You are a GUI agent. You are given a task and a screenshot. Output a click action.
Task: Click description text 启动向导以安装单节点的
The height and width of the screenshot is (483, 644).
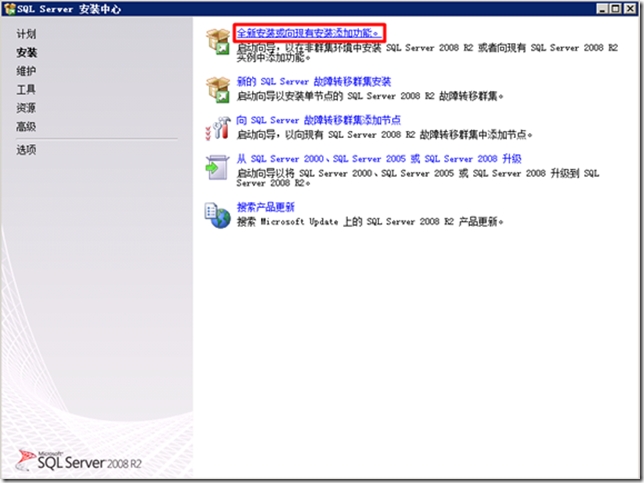click(x=370, y=96)
